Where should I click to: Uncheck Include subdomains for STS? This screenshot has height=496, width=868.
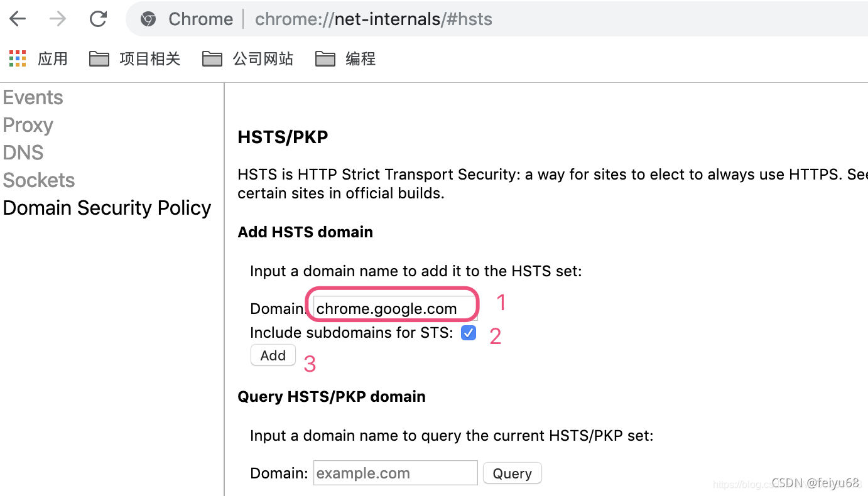point(469,333)
